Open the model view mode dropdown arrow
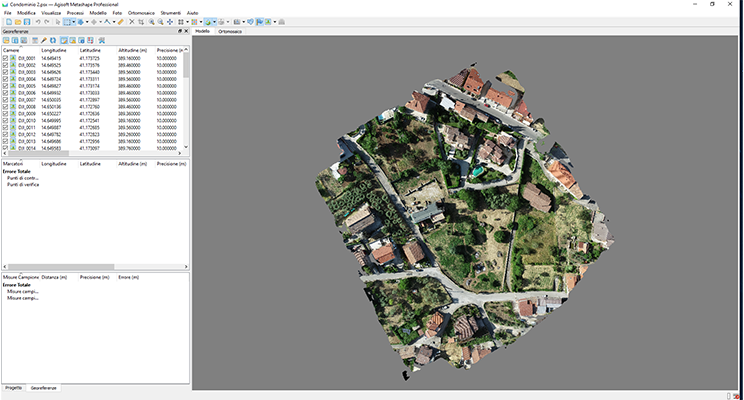This screenshot has width=744, height=400. (x=214, y=22)
